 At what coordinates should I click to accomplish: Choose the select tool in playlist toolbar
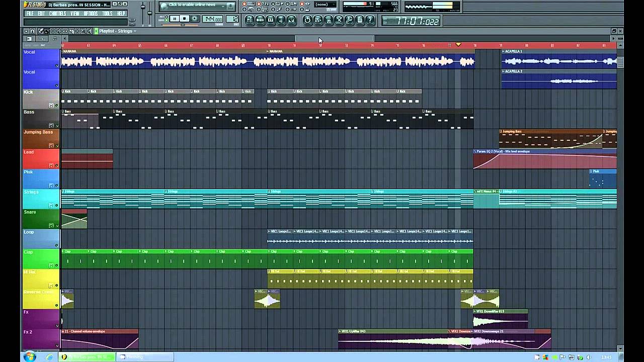point(77,31)
